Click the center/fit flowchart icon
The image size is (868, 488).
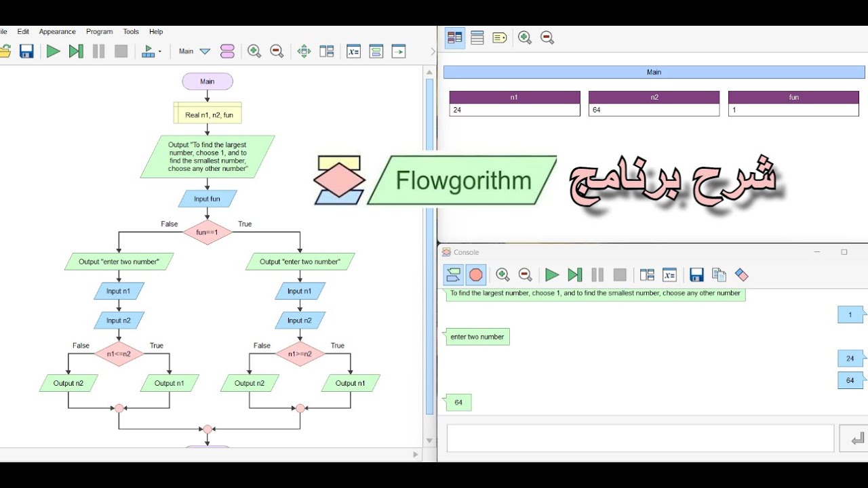(x=304, y=51)
